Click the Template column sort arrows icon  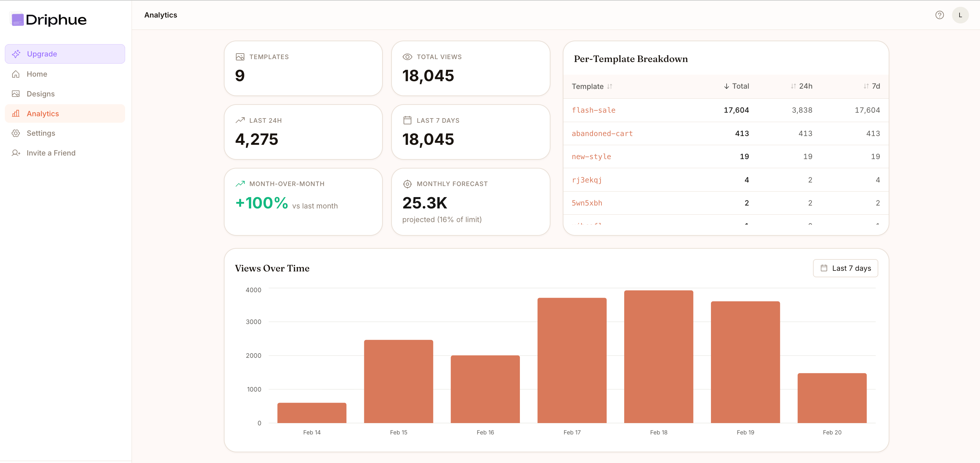(610, 87)
